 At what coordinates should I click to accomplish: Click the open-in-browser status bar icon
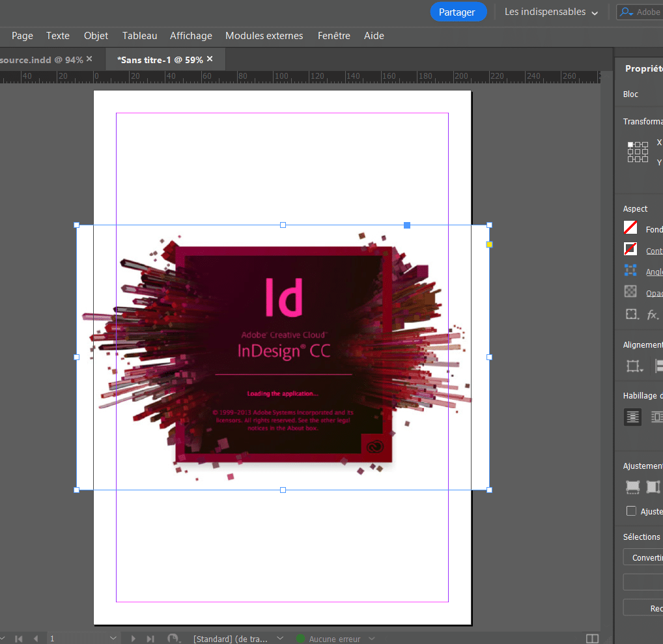tap(173, 639)
